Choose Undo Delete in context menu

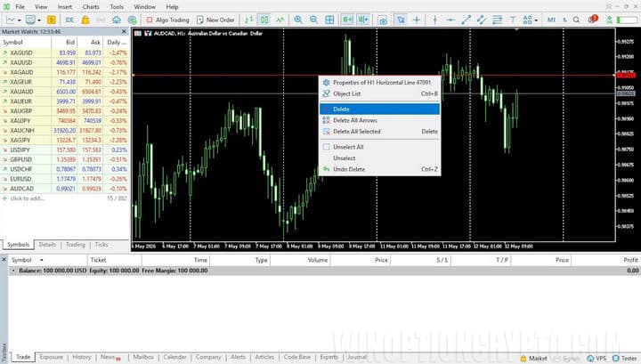click(380, 169)
